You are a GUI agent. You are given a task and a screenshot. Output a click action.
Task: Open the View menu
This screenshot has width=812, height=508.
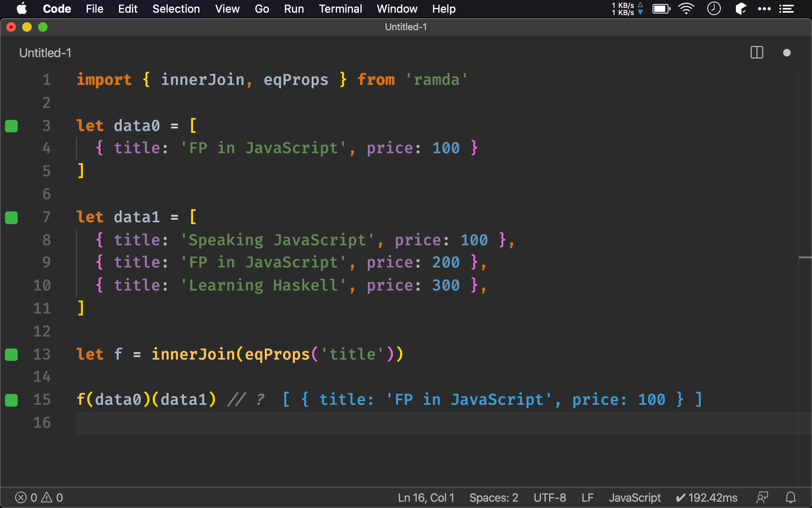227,9
